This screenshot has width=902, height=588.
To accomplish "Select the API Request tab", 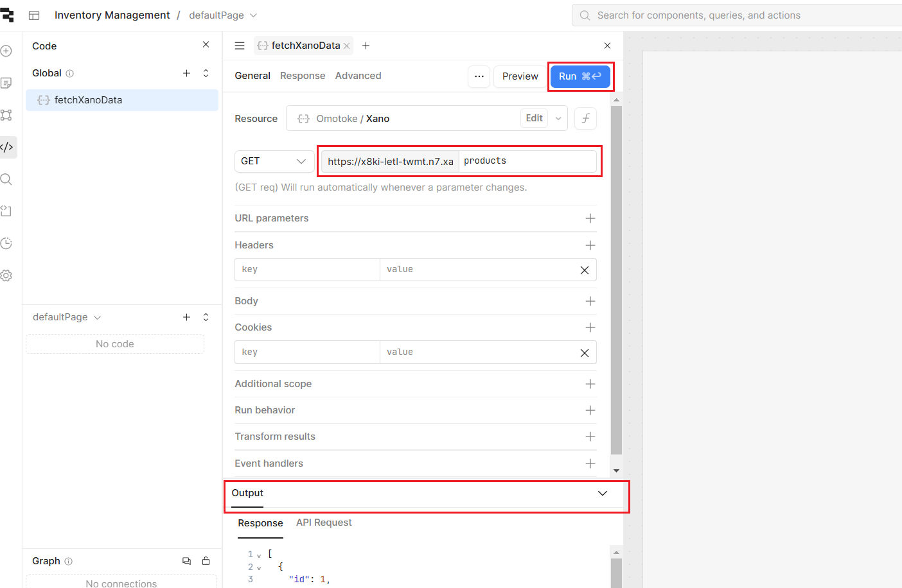I will click(324, 523).
